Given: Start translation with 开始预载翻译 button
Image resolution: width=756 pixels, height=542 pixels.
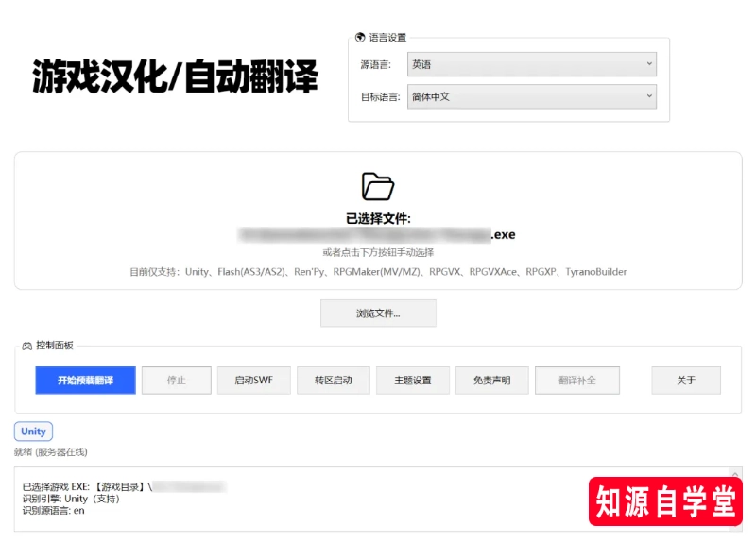Looking at the screenshot, I should pos(85,381).
